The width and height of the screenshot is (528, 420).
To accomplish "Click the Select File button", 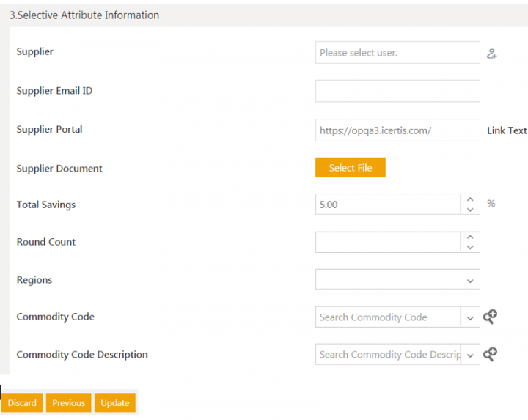I will 351,168.
